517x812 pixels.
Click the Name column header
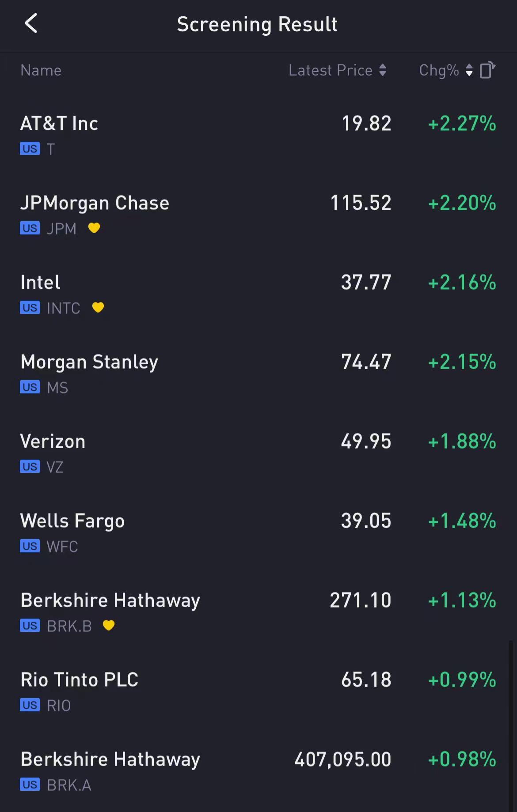click(41, 70)
